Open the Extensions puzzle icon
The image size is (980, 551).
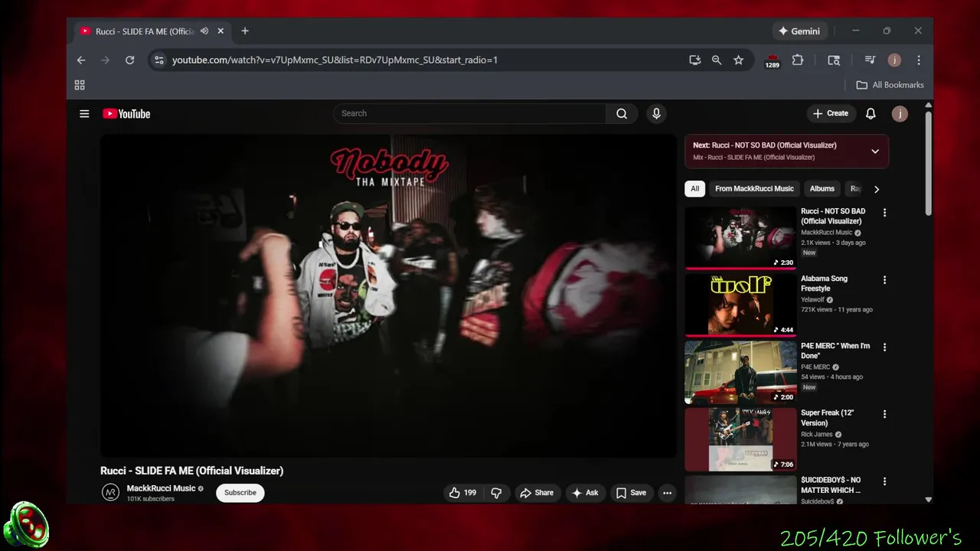pos(798,60)
